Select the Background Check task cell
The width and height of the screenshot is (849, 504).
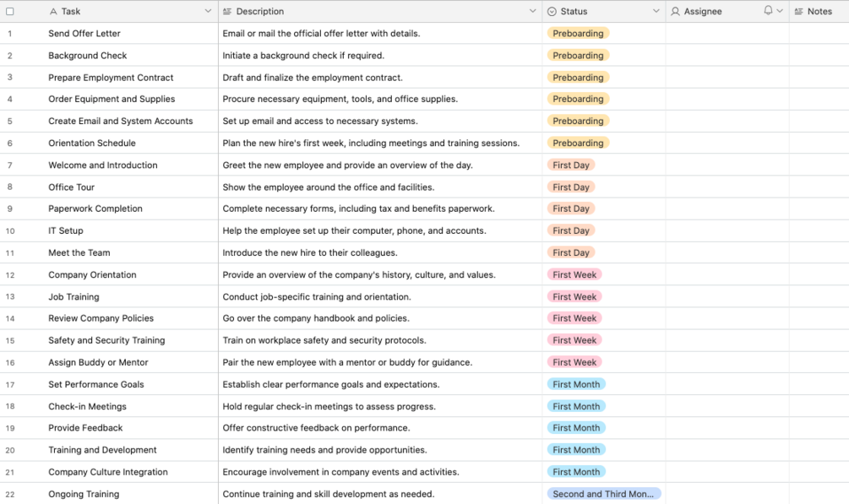tap(88, 56)
